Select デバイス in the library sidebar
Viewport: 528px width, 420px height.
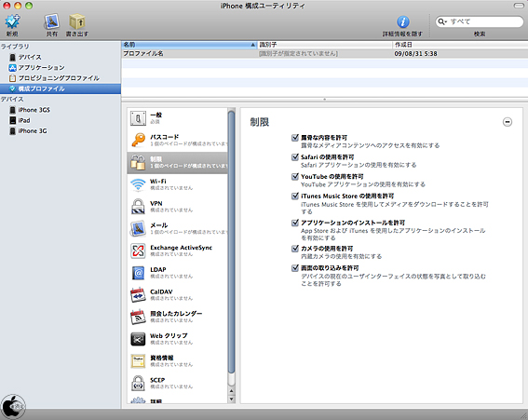tap(61, 57)
